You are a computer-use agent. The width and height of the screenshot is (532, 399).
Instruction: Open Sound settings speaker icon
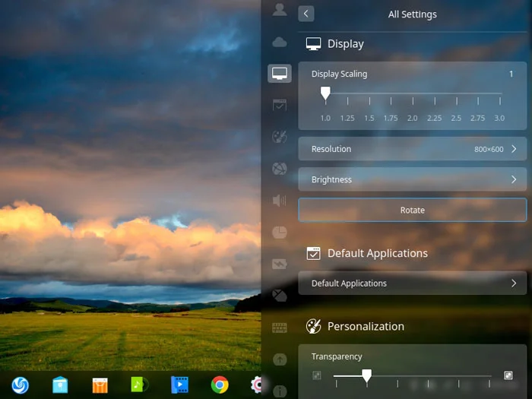click(280, 201)
